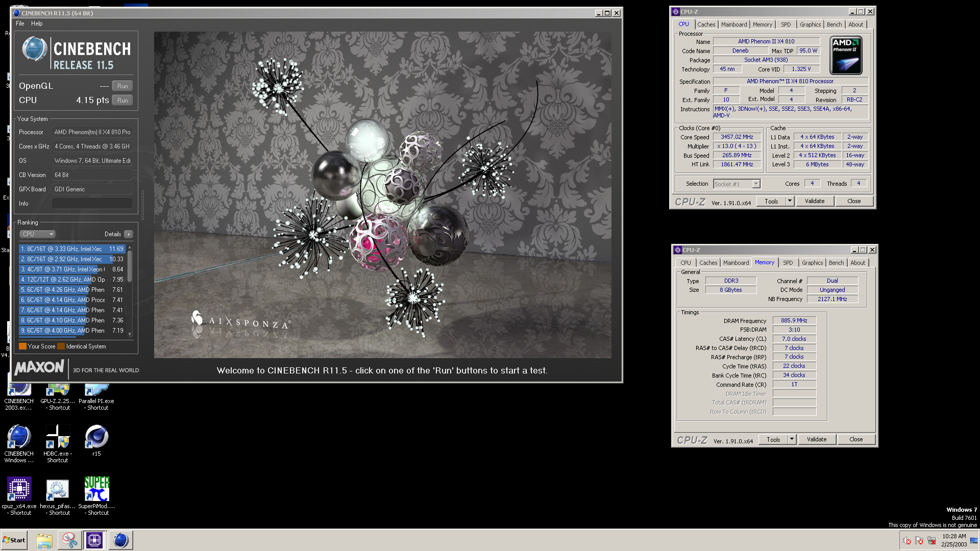Viewport: 980px width, 551px height.
Task: Click the Cinebench title bar app icon
Action: coord(17,13)
